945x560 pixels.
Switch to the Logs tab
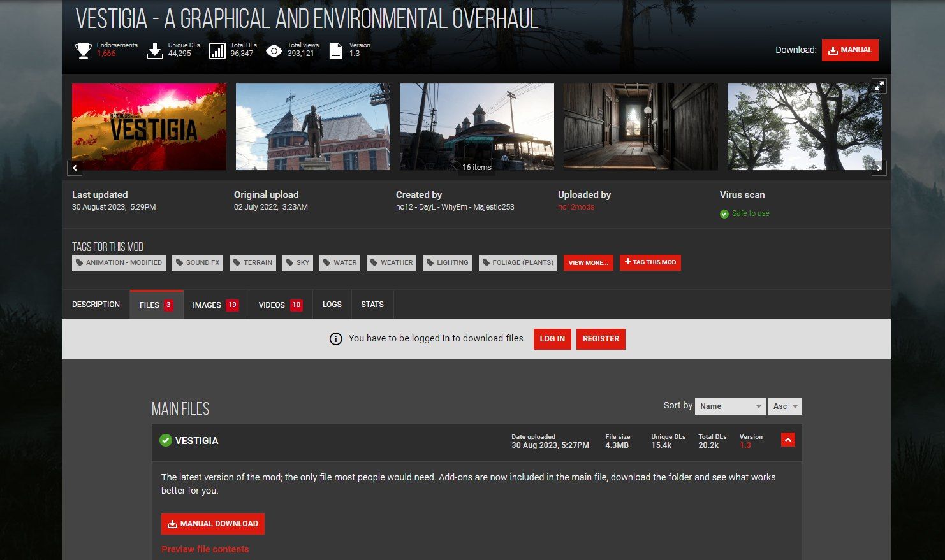[332, 305]
